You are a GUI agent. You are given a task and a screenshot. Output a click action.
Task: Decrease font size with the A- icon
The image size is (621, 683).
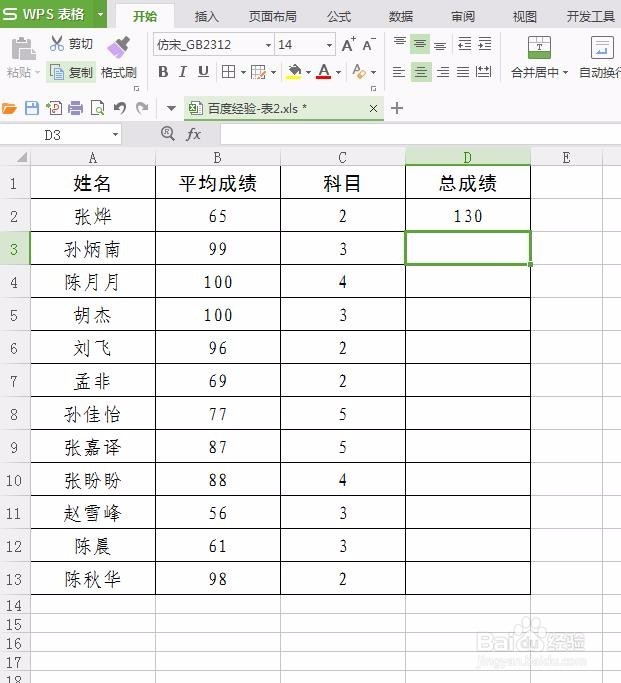pyautogui.click(x=369, y=44)
